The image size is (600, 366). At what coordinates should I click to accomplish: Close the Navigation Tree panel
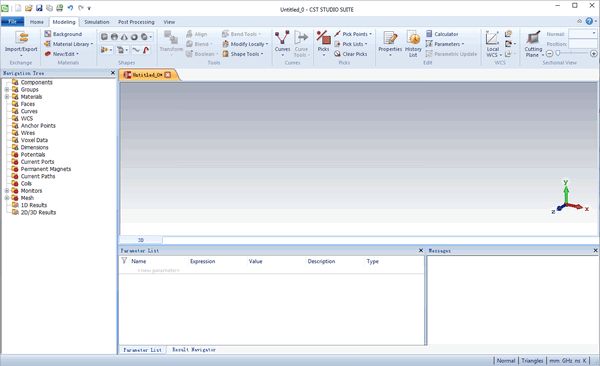pyautogui.click(x=113, y=73)
